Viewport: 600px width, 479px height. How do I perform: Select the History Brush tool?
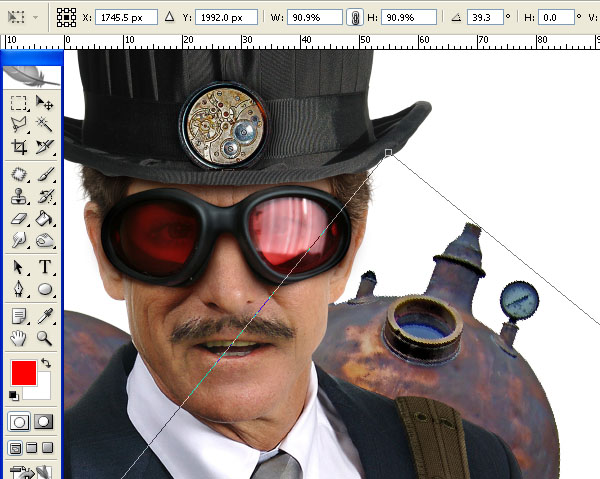pos(44,197)
